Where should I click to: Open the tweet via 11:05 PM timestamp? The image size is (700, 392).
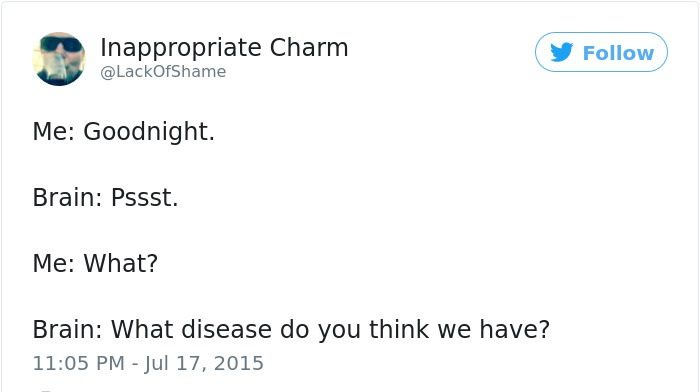(x=79, y=363)
